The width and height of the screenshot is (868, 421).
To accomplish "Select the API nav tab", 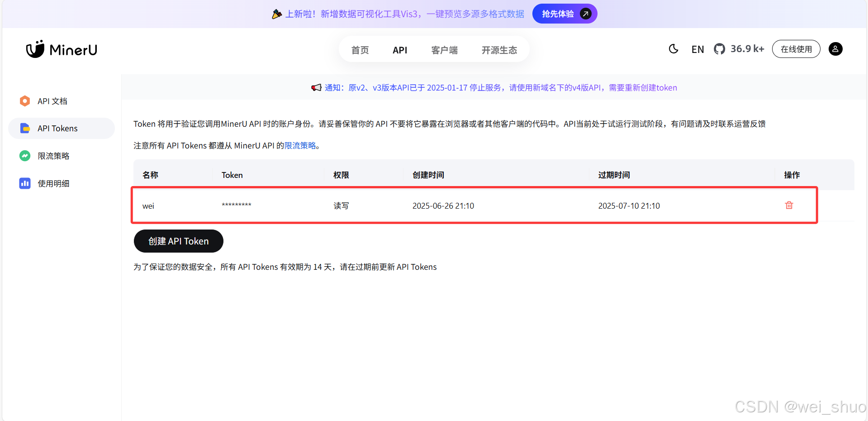I will click(x=400, y=50).
